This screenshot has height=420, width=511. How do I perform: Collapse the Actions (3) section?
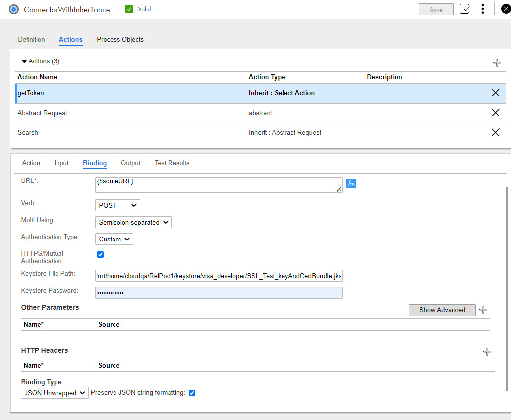(x=24, y=61)
